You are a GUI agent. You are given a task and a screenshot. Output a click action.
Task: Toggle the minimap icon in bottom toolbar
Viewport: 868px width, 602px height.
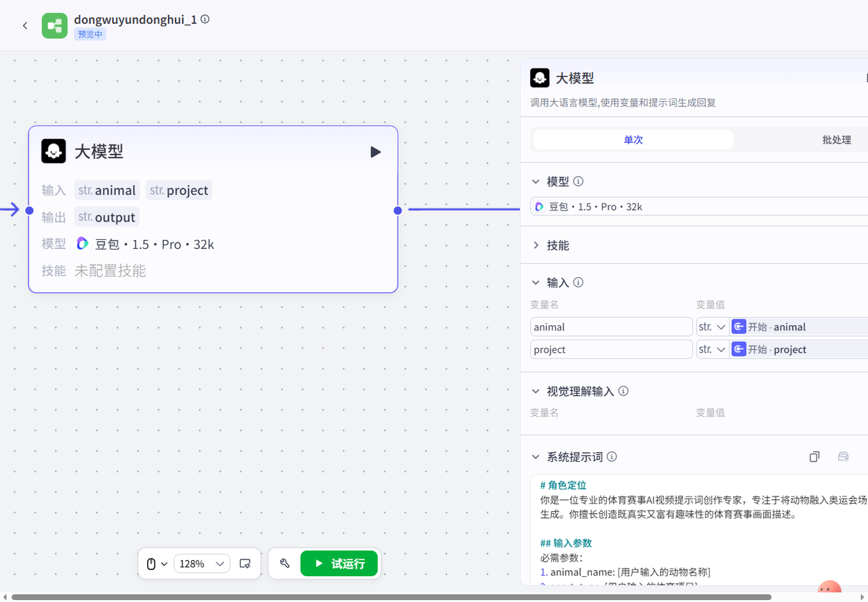pos(245,563)
